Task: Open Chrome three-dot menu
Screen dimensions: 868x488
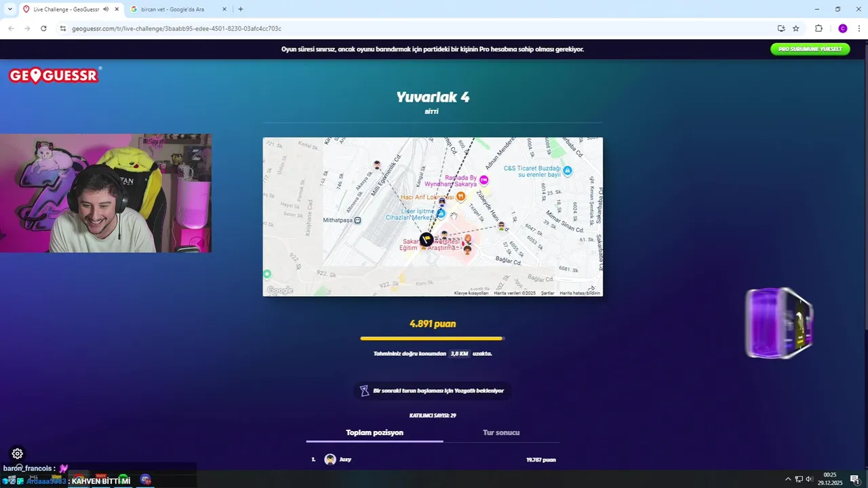Action: tap(859, 28)
